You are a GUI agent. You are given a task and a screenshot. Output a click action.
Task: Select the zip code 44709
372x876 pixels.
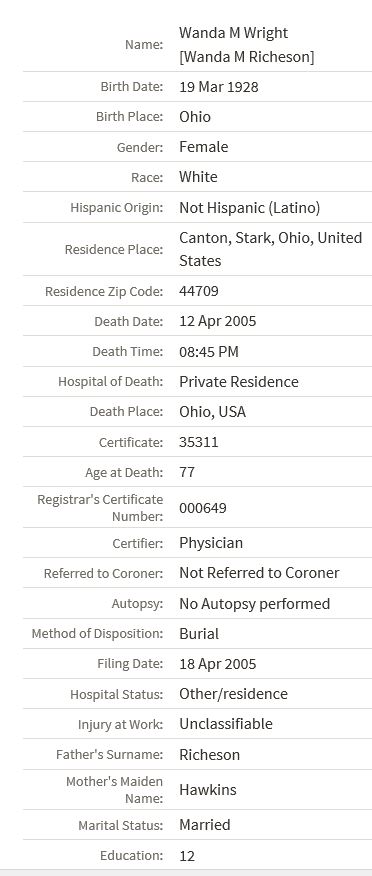pos(199,291)
